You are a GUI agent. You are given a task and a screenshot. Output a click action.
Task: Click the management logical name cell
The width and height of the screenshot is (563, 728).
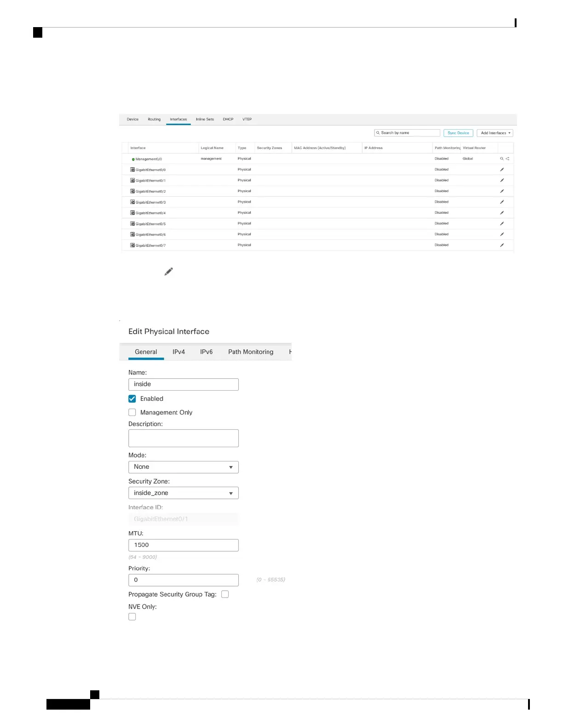[x=211, y=159]
